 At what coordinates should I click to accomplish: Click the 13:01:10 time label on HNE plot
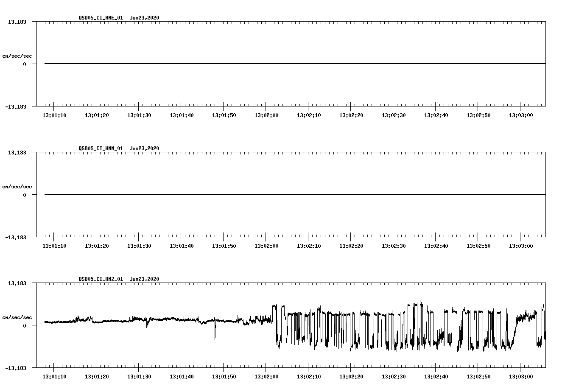[x=54, y=115]
